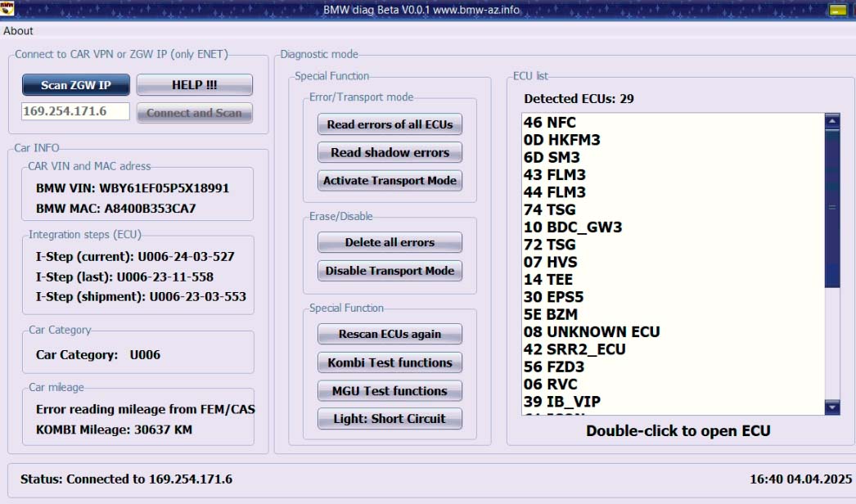The height and width of the screenshot is (504, 856).
Task: Open Kombi Test functions
Action: 390,362
